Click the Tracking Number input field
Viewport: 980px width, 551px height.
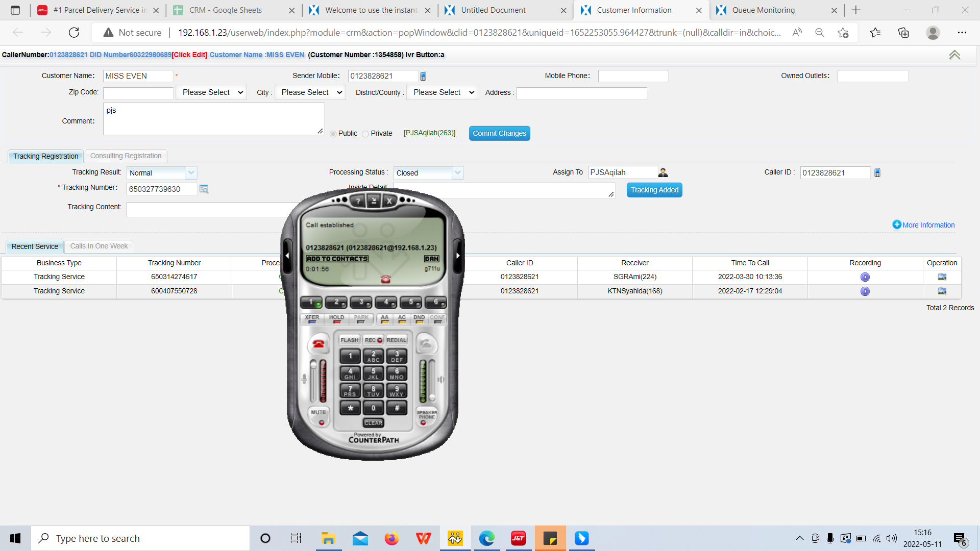(161, 189)
